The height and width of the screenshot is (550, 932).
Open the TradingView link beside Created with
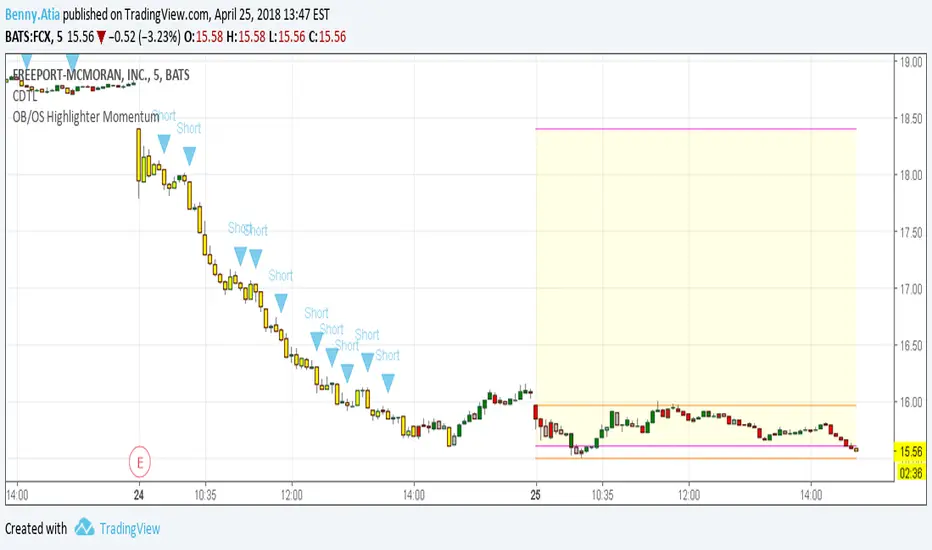130,529
